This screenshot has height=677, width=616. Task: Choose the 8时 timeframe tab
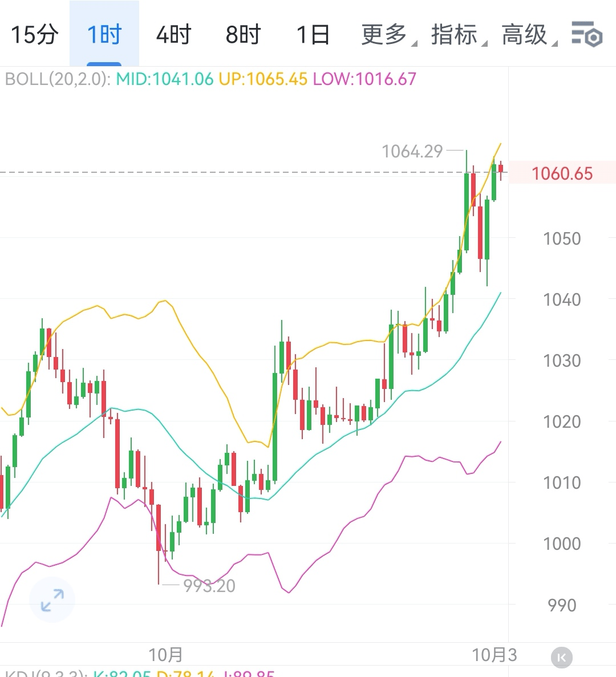243,34
